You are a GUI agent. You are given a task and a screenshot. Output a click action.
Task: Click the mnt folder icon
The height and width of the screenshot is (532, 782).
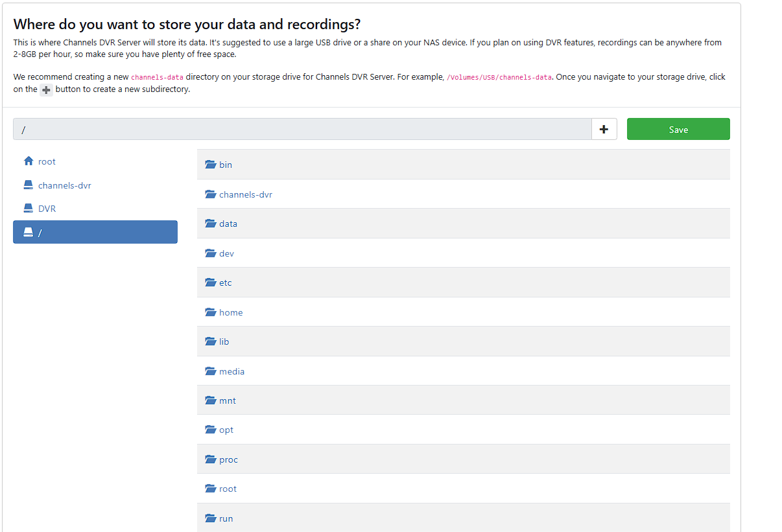click(x=210, y=400)
